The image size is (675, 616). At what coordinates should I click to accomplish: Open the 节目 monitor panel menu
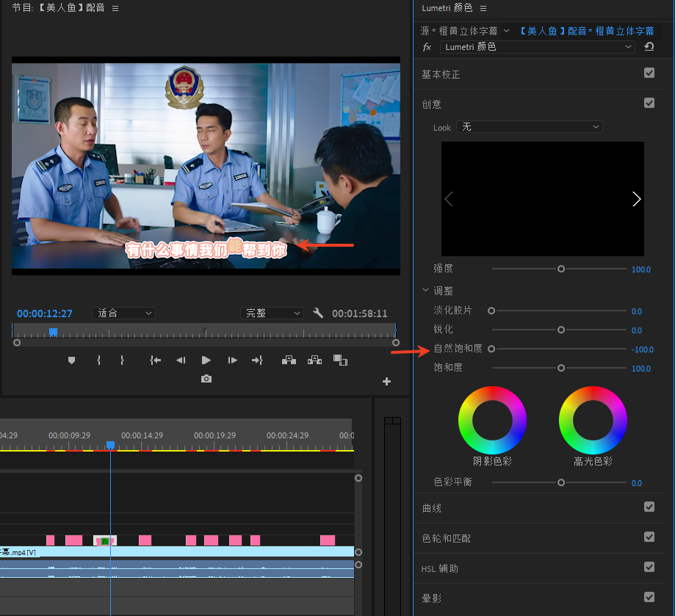[115, 8]
